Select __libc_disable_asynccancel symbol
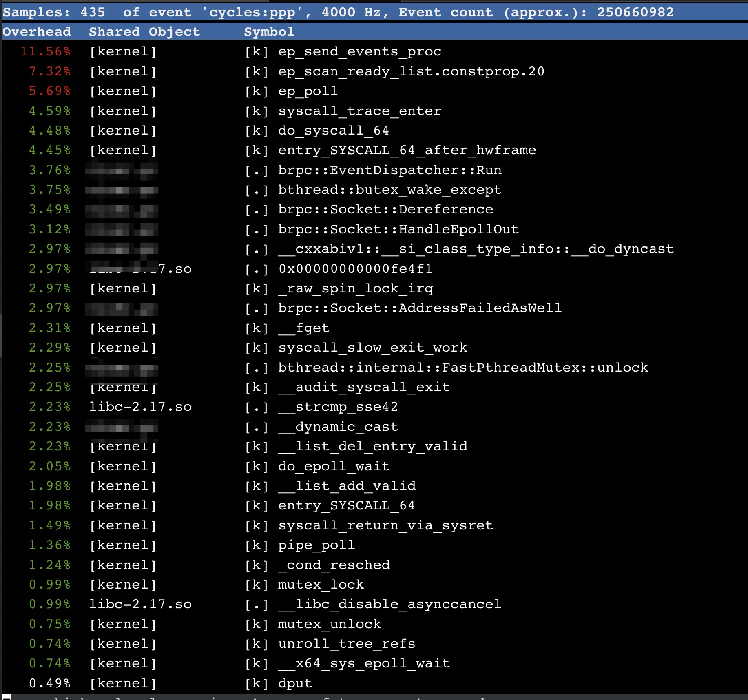This screenshot has height=700, width=748. 389,604
